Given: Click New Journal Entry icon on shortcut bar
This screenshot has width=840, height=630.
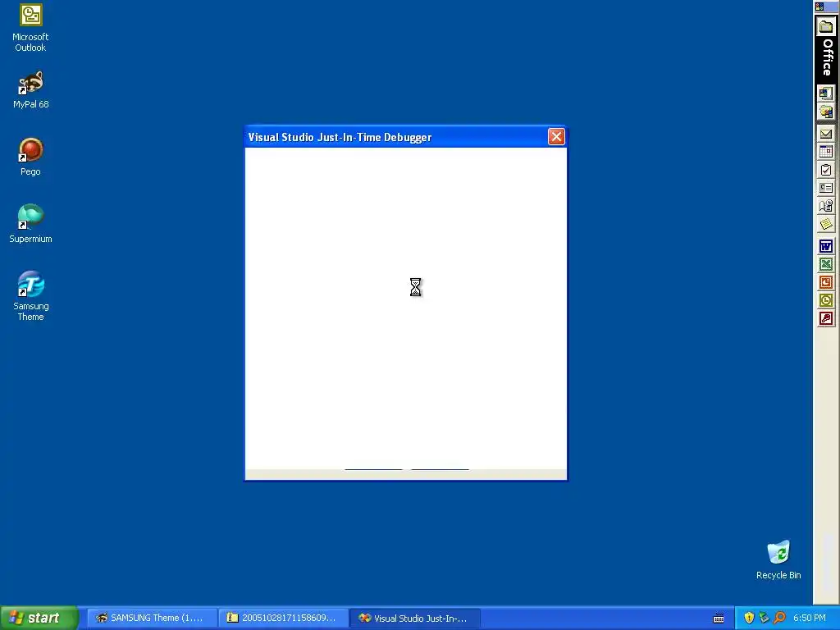Looking at the screenshot, I should [826, 206].
